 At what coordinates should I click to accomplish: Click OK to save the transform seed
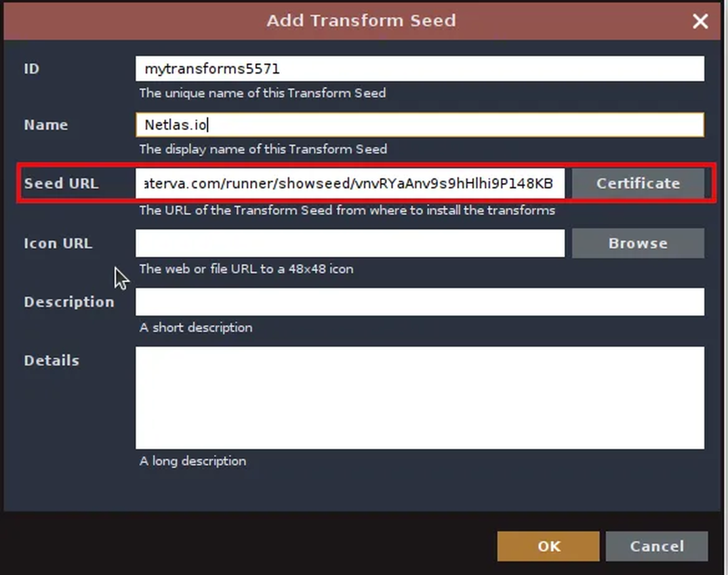coord(548,546)
